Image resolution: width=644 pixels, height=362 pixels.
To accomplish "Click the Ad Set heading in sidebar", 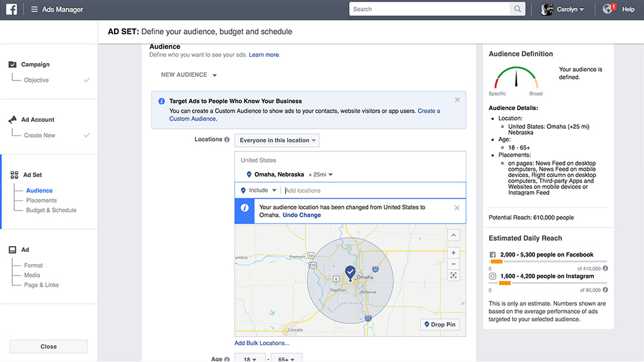I will pyautogui.click(x=32, y=175).
